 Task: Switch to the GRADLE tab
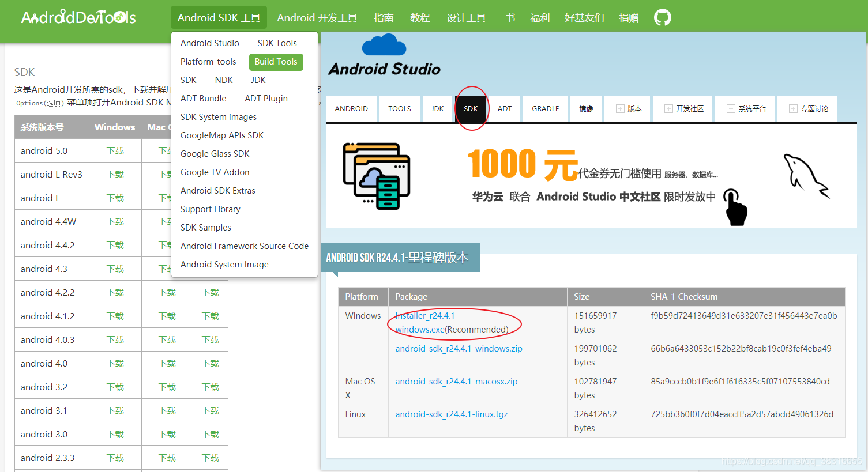point(546,108)
